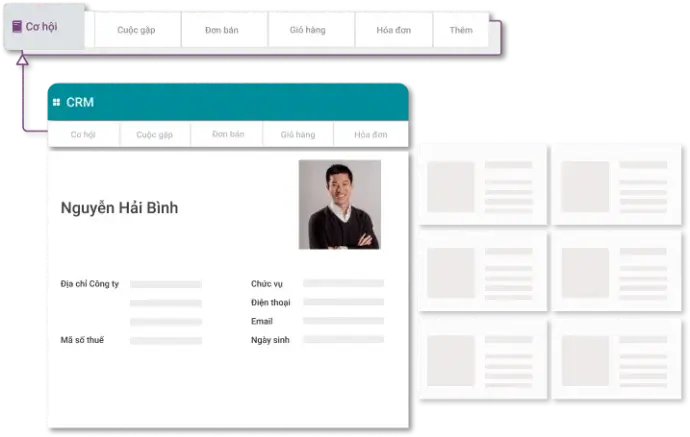The height and width of the screenshot is (437, 690).
Task: Click into the Email field
Action: point(343,321)
